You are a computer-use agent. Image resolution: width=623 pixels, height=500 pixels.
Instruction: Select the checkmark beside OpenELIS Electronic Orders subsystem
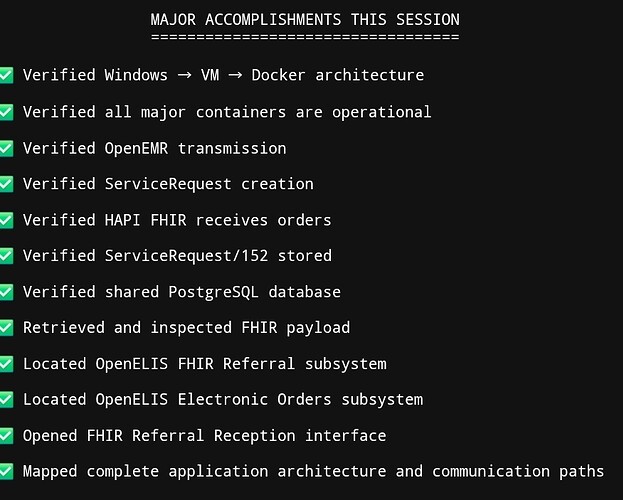coord(6,400)
